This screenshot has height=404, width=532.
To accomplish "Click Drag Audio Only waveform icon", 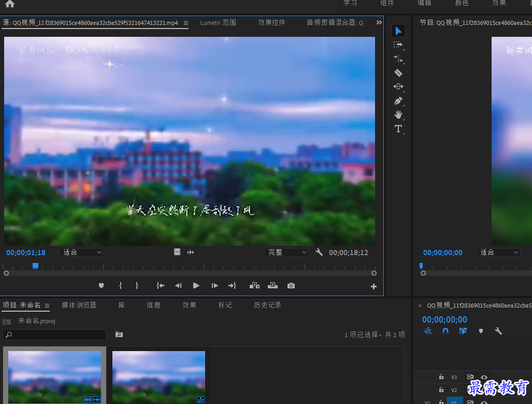I will click(191, 252).
